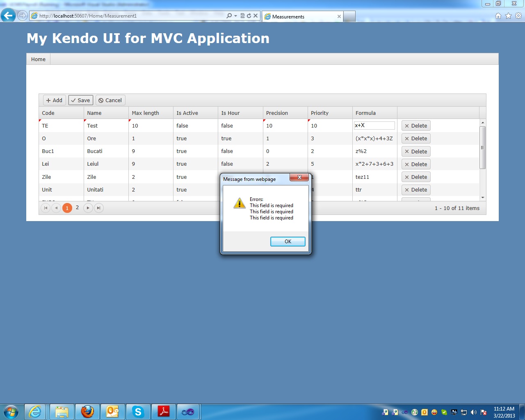Viewport: 525px width, 420px height.
Task: Open Visual Studio from the taskbar
Action: point(188,412)
